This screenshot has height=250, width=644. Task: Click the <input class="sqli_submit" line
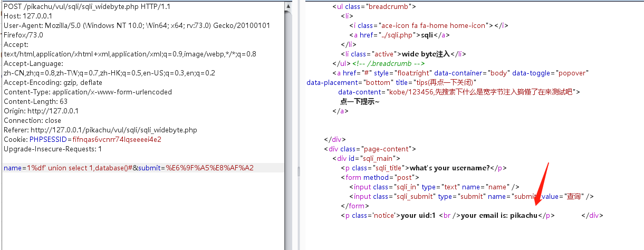point(472,196)
